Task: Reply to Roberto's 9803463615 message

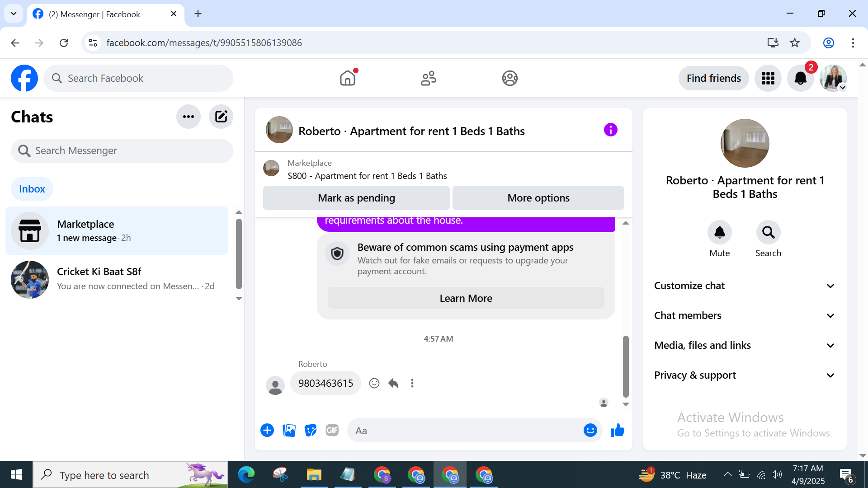Action: [x=393, y=383]
